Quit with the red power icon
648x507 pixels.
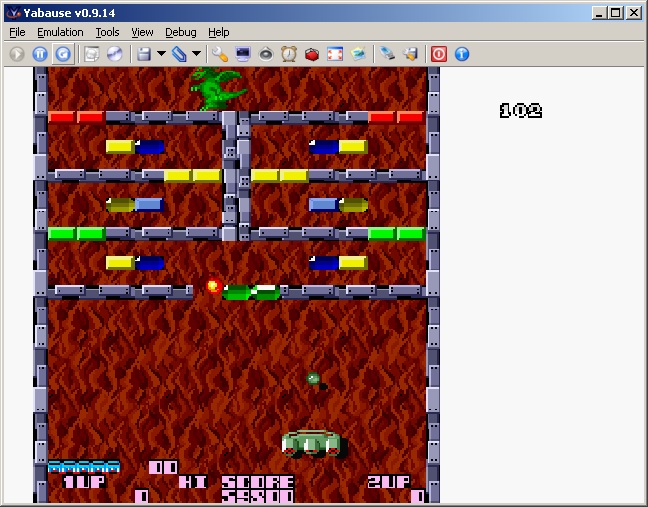pyautogui.click(x=439, y=54)
